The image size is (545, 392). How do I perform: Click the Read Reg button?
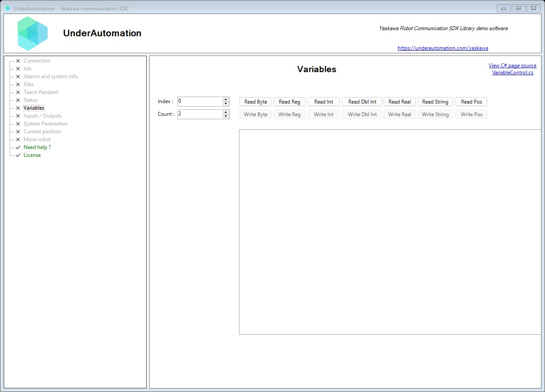coord(289,102)
